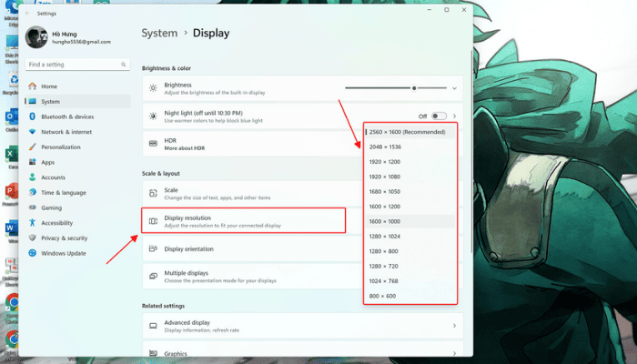Turn on the Night light toggle

[439, 116]
